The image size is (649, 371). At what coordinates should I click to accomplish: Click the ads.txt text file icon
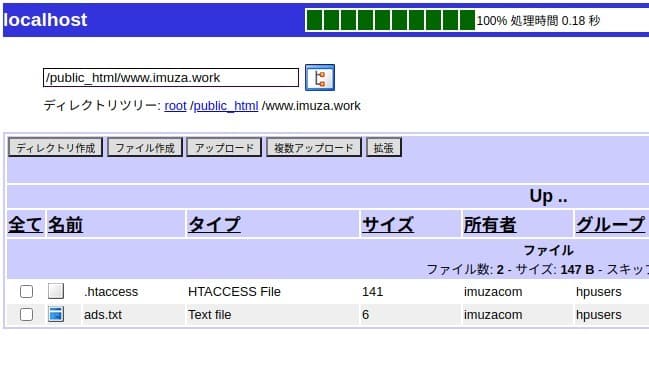(x=56, y=314)
